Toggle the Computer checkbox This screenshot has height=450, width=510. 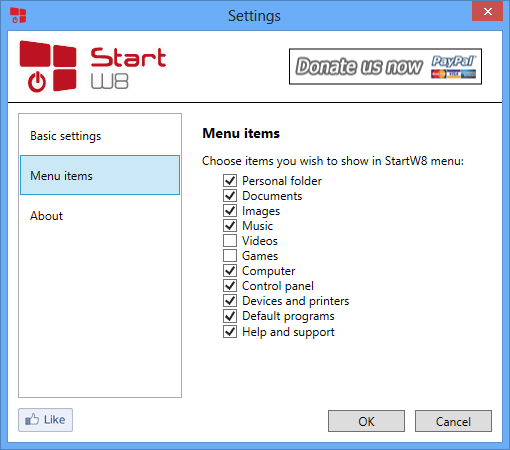coord(230,270)
